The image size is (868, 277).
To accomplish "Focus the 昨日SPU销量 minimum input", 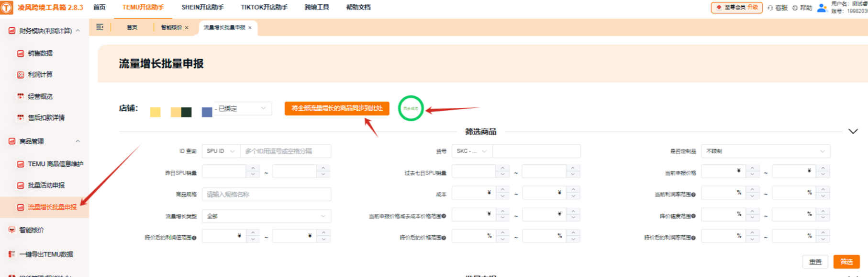I will 224,172.
